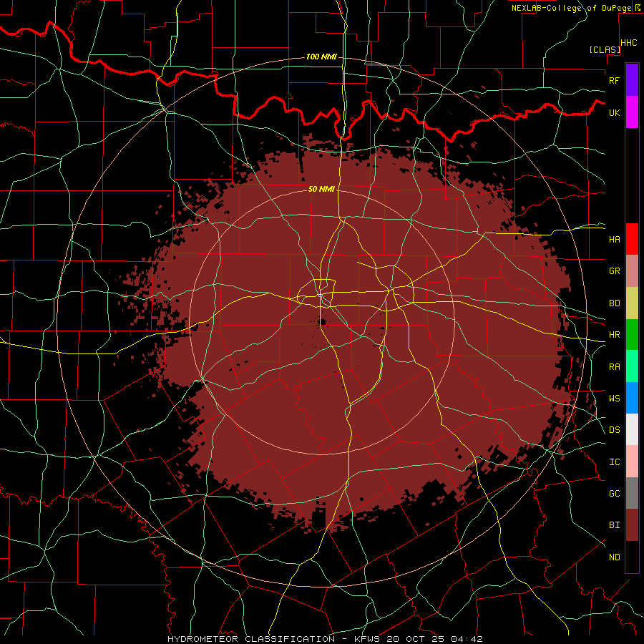644x644 pixels.
Task: Click the UK magenta legend swatch
Action: [632, 112]
